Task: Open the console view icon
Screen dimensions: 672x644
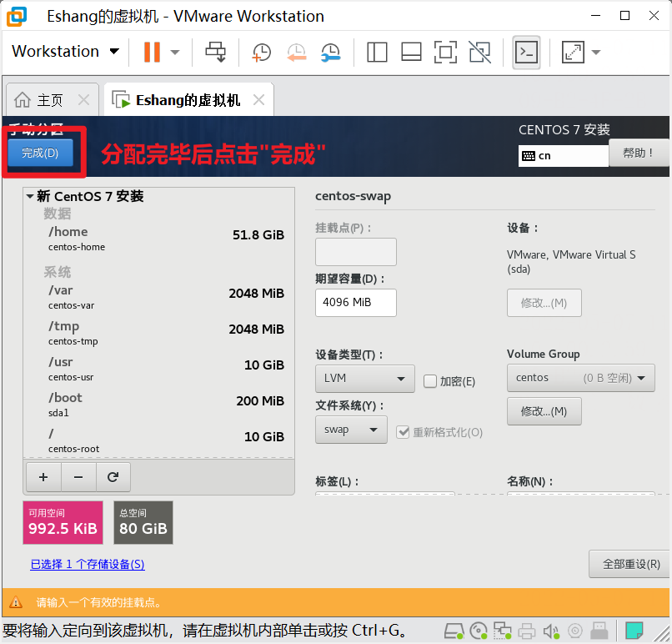Action: (x=526, y=53)
